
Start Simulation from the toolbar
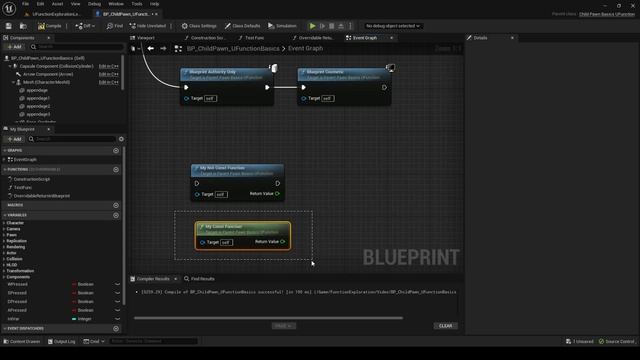[282, 26]
